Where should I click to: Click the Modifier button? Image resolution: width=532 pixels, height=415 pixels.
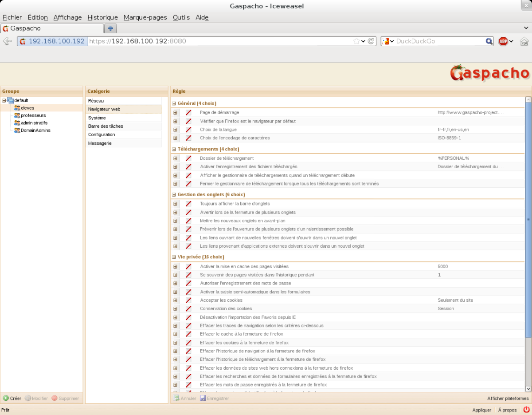36,399
